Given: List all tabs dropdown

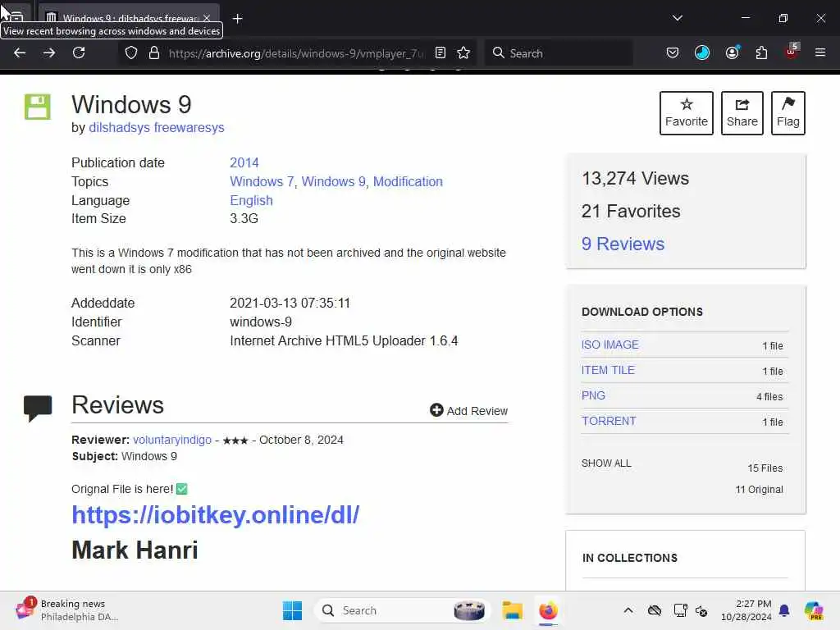Looking at the screenshot, I should pos(677,18).
